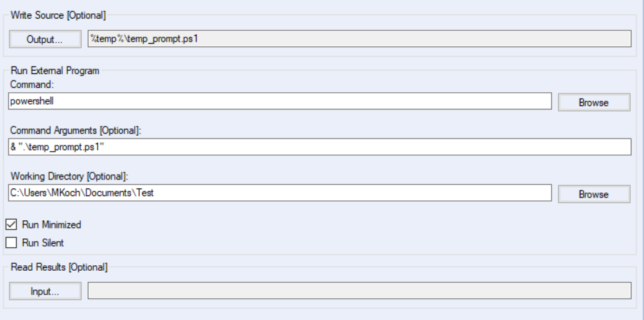
Task: Click the word Test in the directory path
Action: pyautogui.click(x=145, y=193)
